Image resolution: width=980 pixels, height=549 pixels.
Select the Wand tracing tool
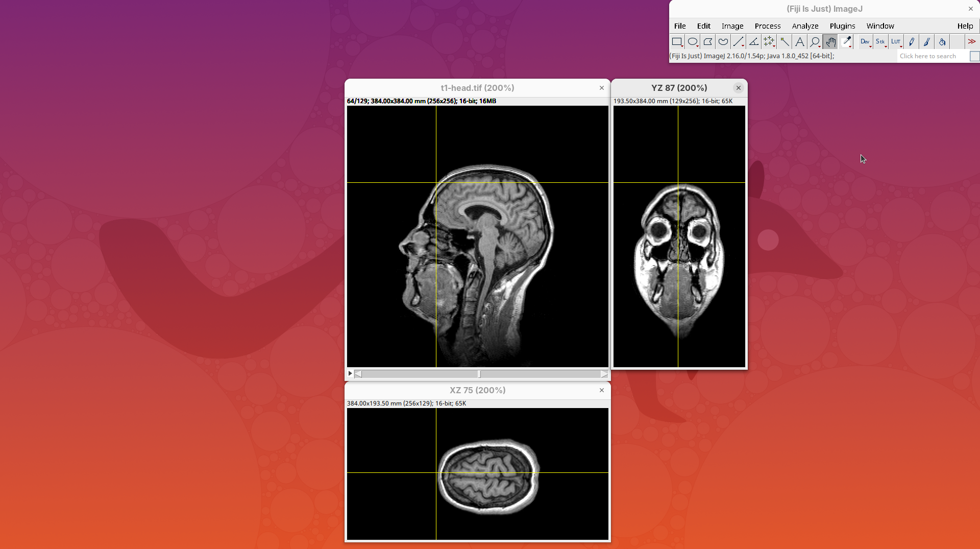pyautogui.click(x=785, y=42)
